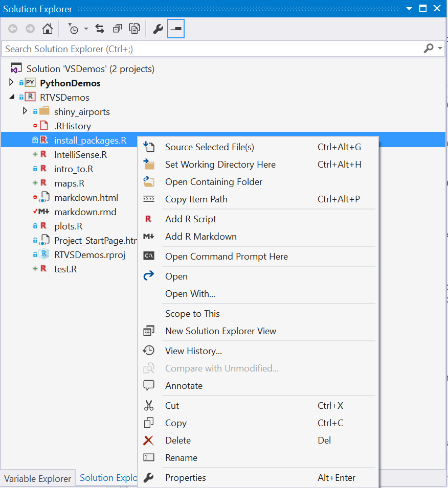Click the Source Selected File(s) icon
This screenshot has width=448, height=488.
coord(149,147)
